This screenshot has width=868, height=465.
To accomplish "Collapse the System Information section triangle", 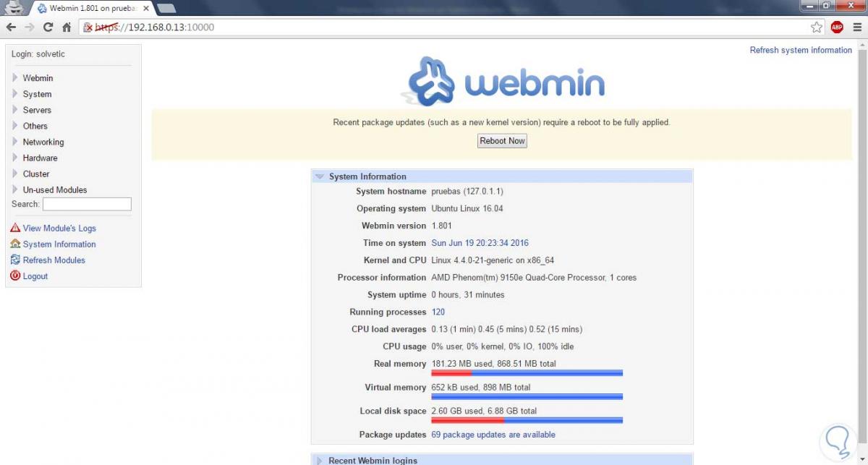I will (319, 176).
